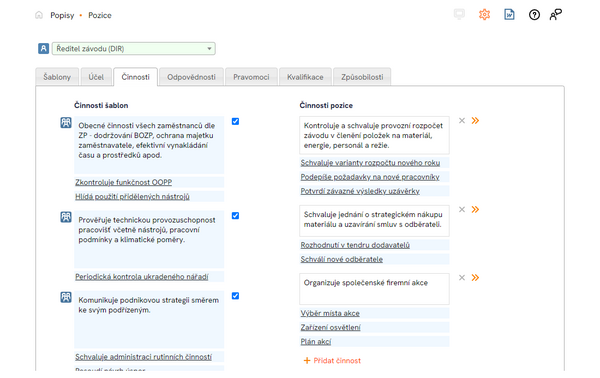Select the Prověřuje technickou provozuschopnost template text

(x=149, y=240)
